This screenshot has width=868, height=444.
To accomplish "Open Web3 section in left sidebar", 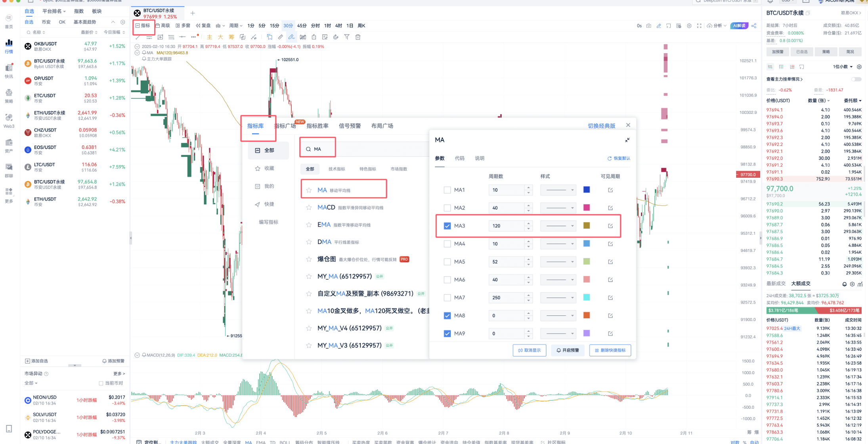I will [9, 121].
